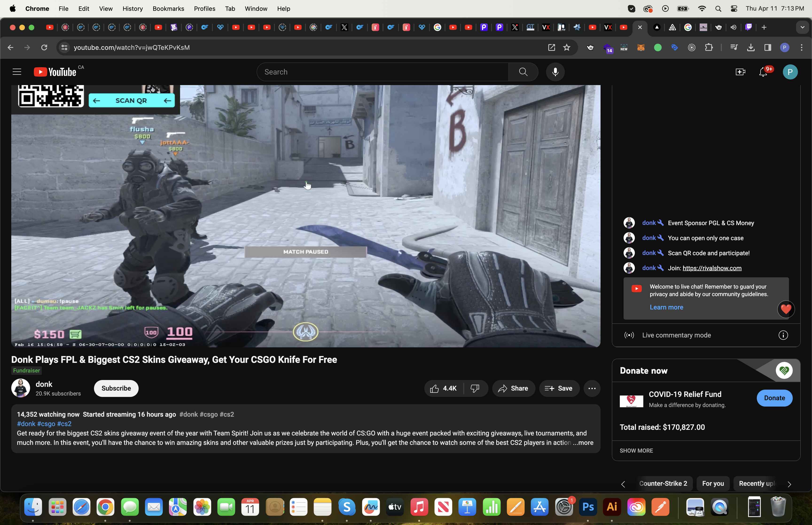812x525 pixels.
Task: Expand Chrome tab search dropdown
Action: point(802,27)
